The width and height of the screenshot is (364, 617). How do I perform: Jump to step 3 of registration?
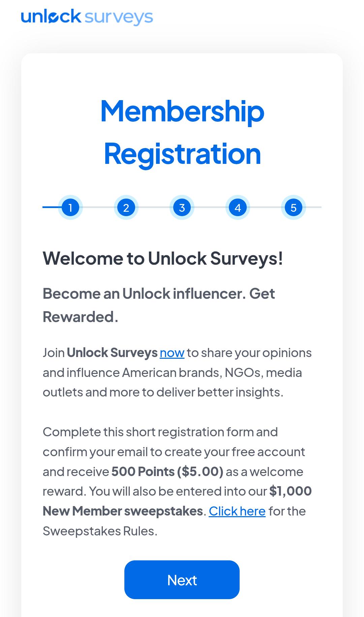click(x=182, y=208)
